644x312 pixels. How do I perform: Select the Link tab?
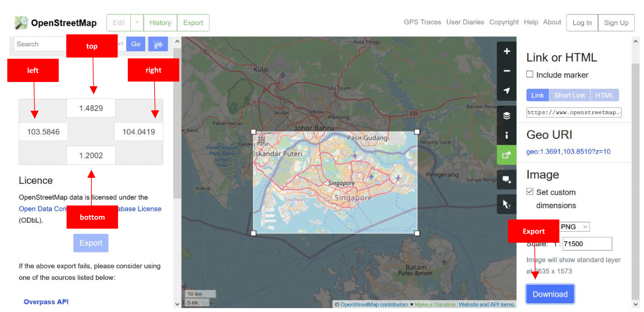[538, 95]
